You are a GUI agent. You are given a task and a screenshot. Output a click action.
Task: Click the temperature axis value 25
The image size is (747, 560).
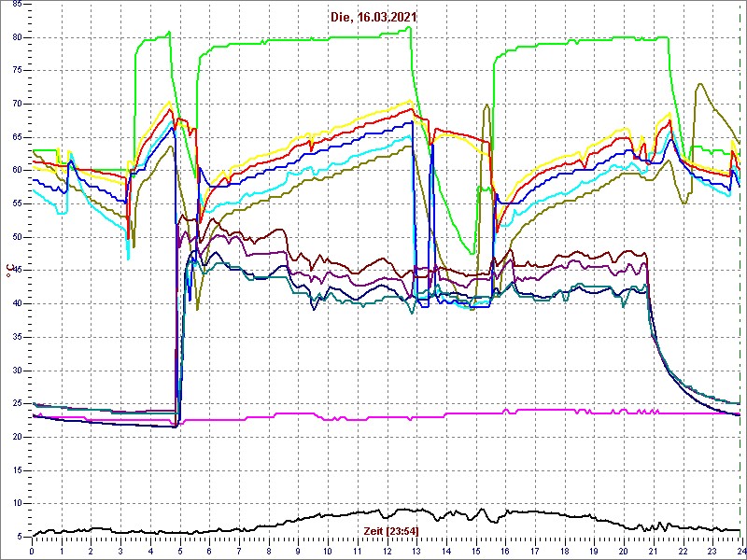[17, 404]
